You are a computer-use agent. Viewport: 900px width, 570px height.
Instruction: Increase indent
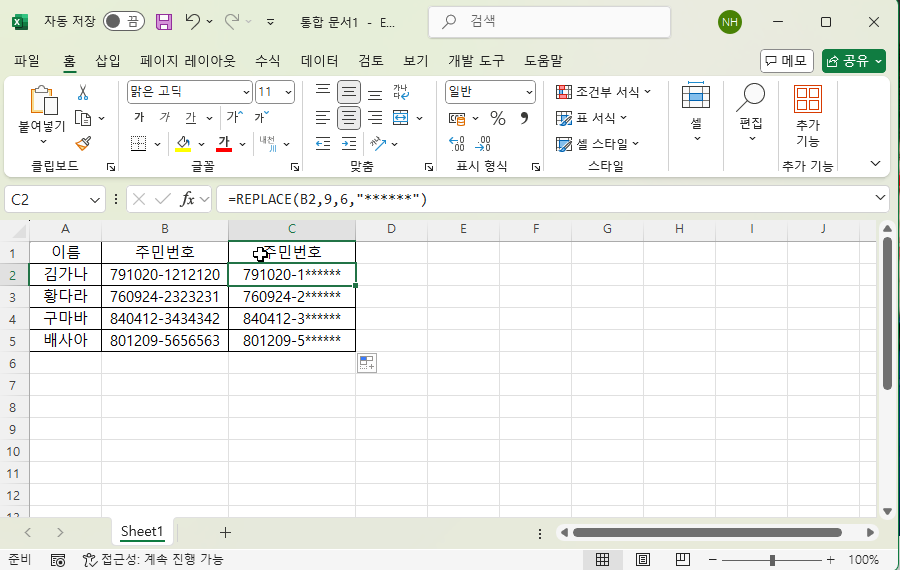tap(348, 144)
